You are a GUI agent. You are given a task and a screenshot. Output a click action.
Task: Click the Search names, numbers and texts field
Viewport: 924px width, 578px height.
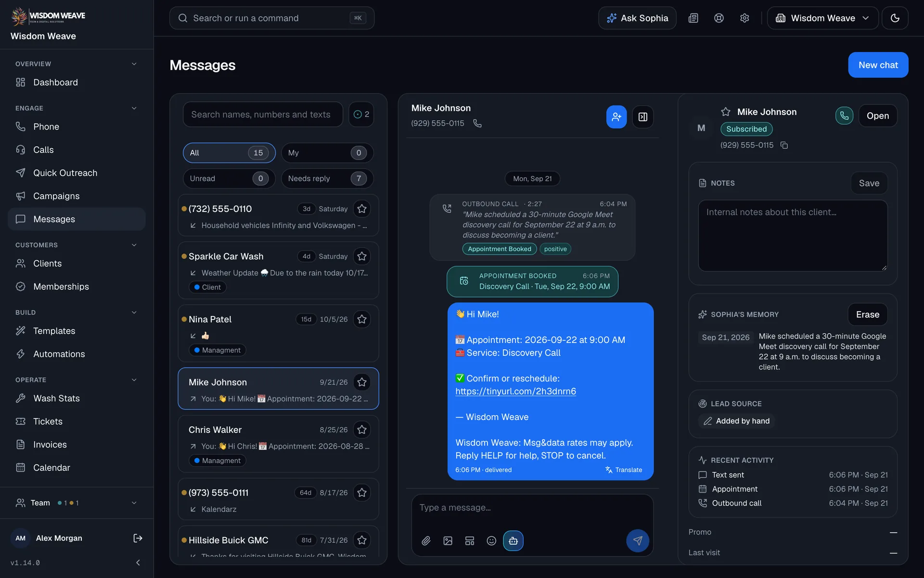click(263, 114)
